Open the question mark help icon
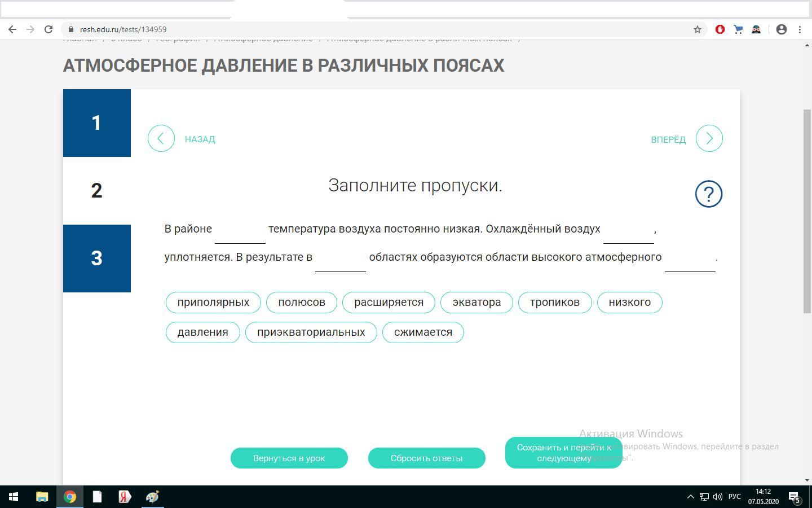This screenshot has height=508, width=812. pos(709,194)
